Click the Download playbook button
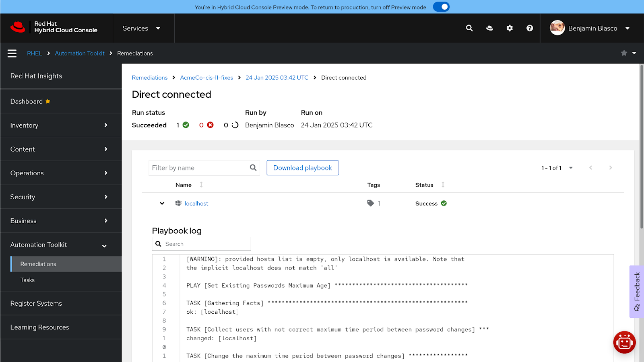 coord(303,168)
